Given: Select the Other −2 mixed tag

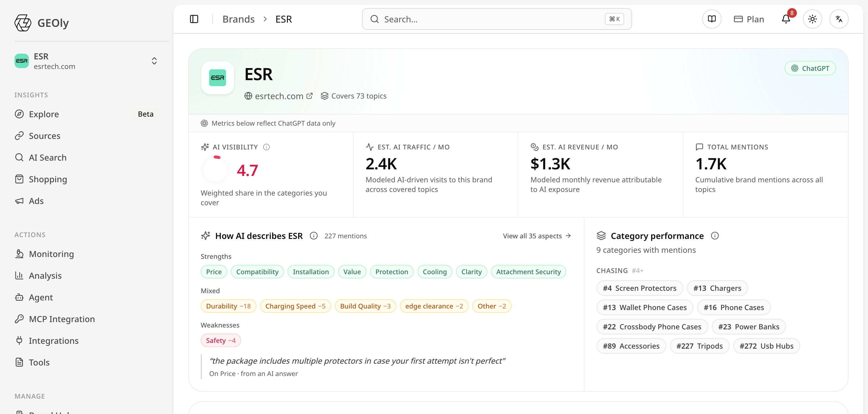Looking at the screenshot, I should [492, 306].
